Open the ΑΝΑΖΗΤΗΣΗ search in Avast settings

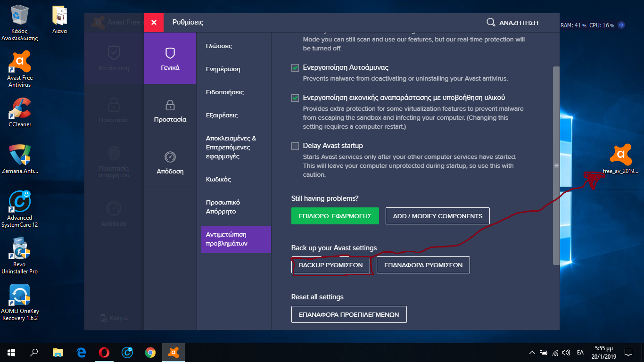point(512,23)
